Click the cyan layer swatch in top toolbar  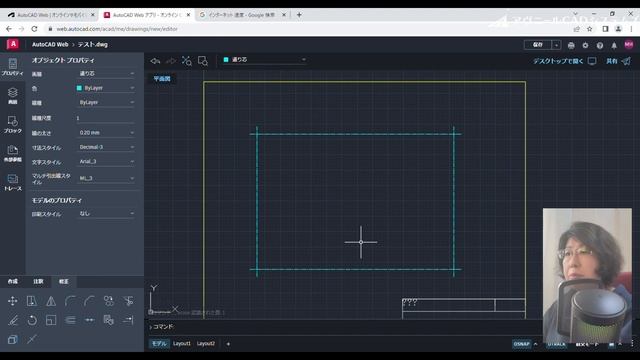(x=226, y=60)
